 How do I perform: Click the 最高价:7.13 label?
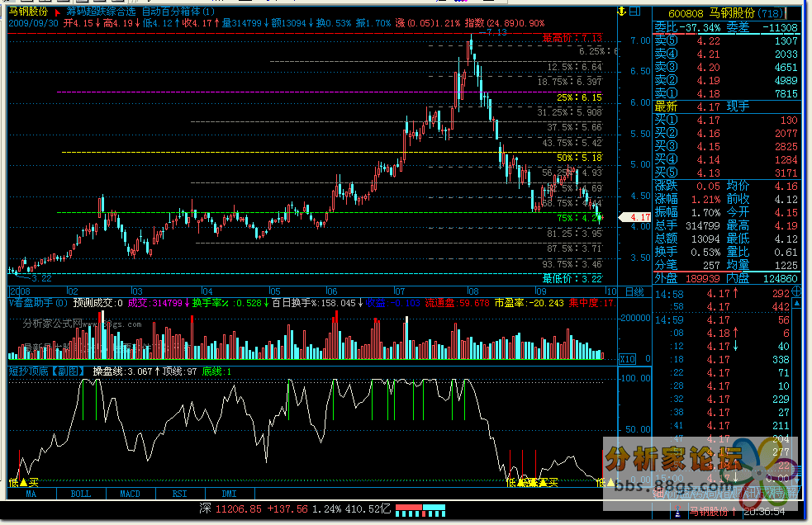pos(572,38)
